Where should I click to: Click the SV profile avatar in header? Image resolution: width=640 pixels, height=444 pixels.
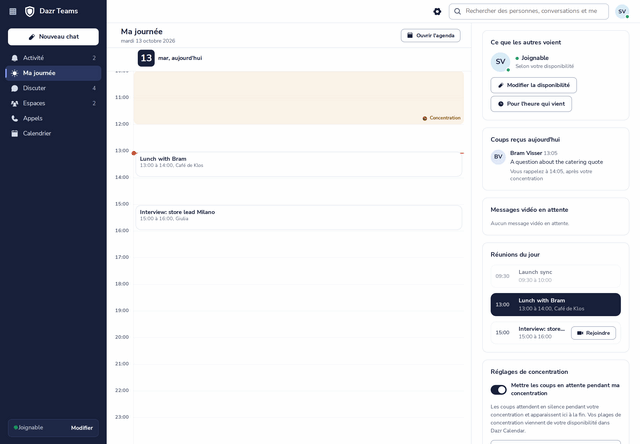pos(622,11)
